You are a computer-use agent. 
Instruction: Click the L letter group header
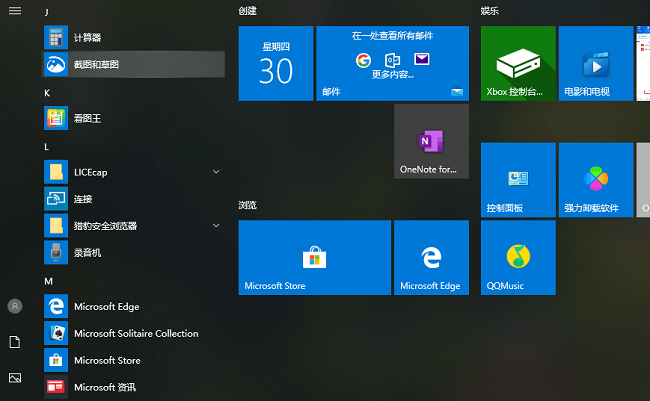[x=46, y=147]
